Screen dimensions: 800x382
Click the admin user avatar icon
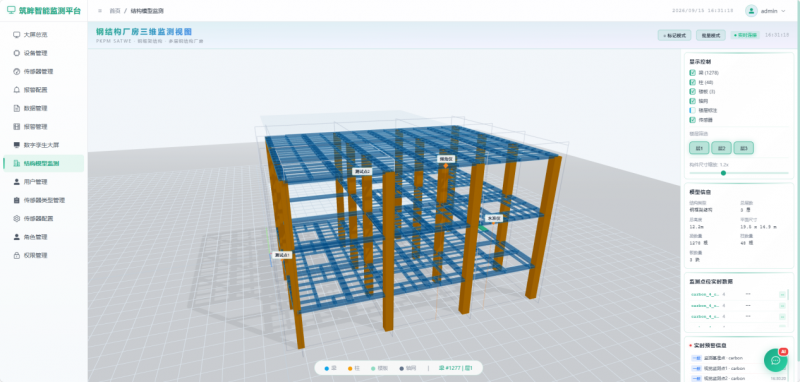pos(751,11)
